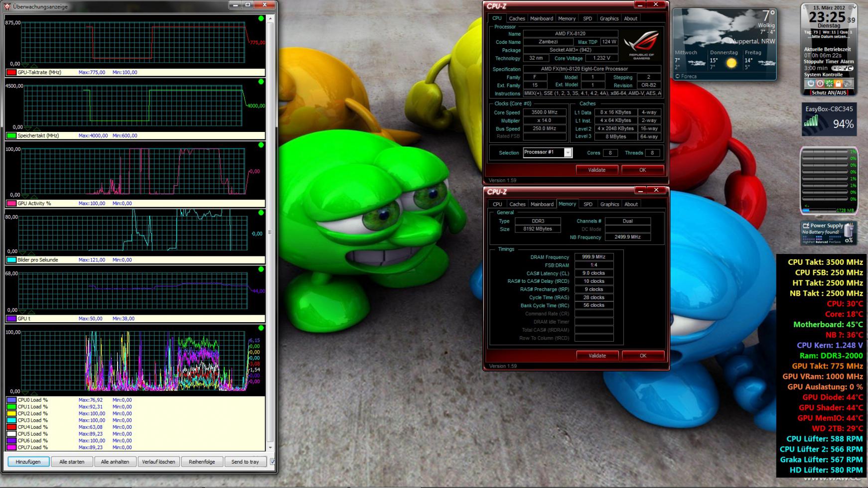Open About tab in upper CPU-Z window
This screenshot has width=868, height=488.
(x=630, y=18)
